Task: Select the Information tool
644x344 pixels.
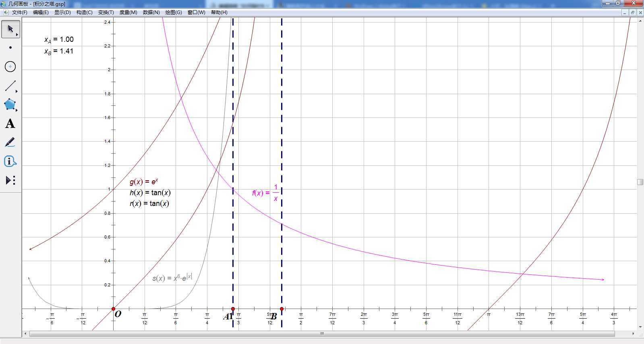Action: pos(10,161)
